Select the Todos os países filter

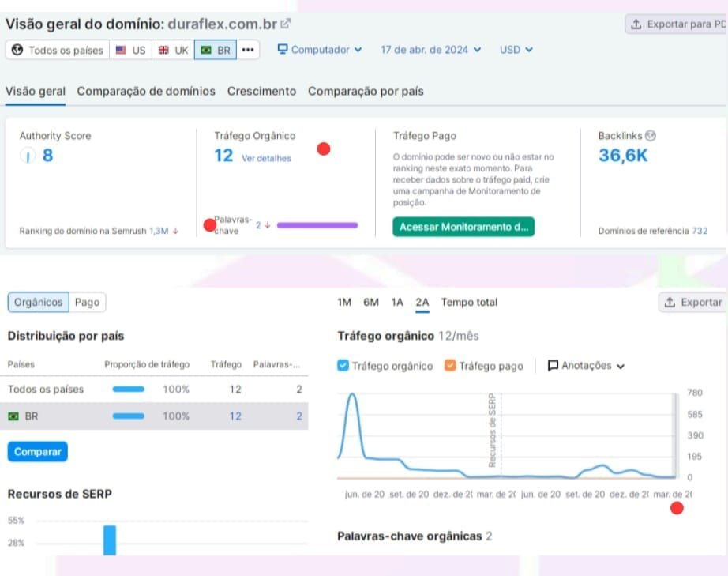(58, 50)
